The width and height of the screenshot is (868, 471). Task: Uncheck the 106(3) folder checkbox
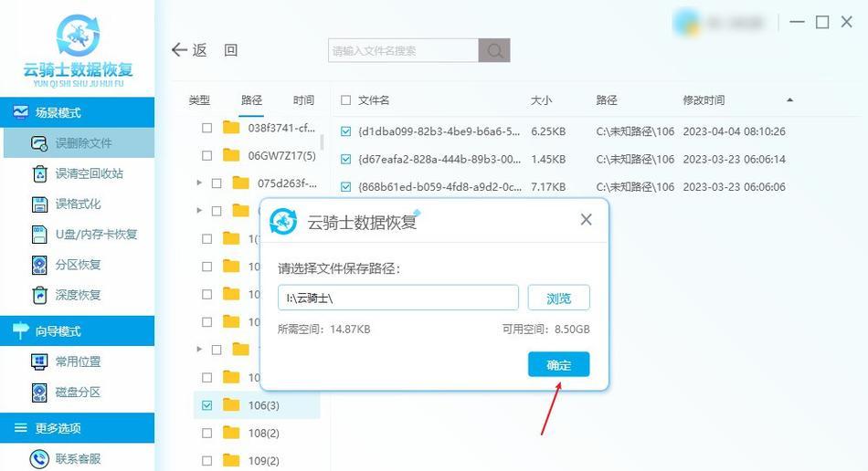point(207,405)
